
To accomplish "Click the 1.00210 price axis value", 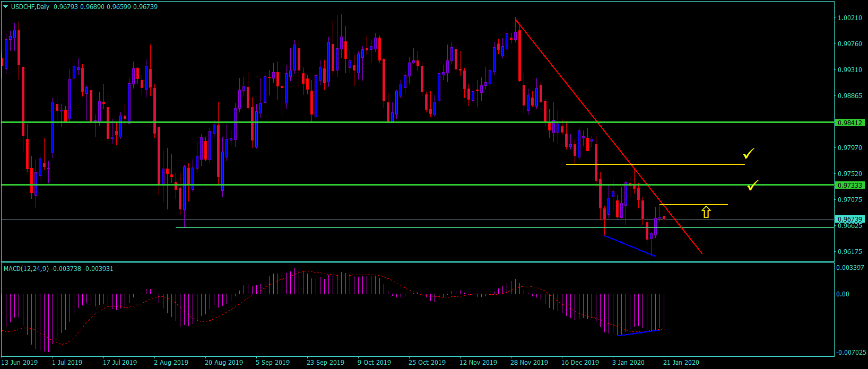I will [x=849, y=18].
